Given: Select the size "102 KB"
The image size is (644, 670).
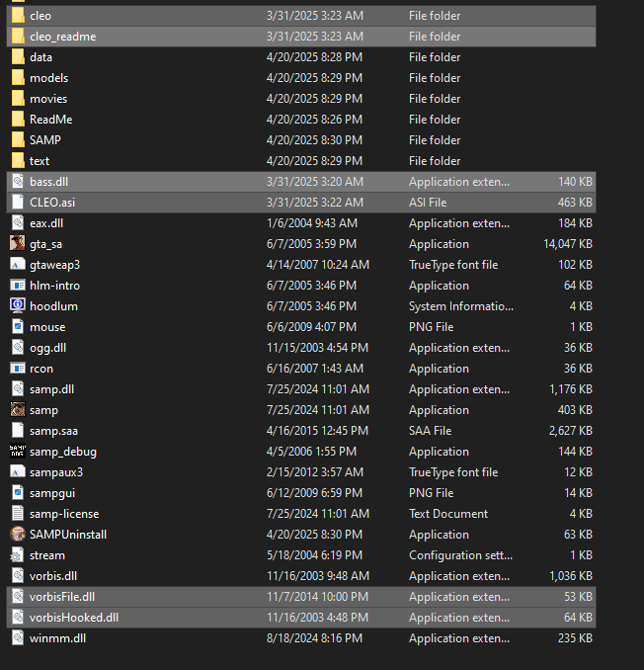Looking at the screenshot, I should (575, 265).
